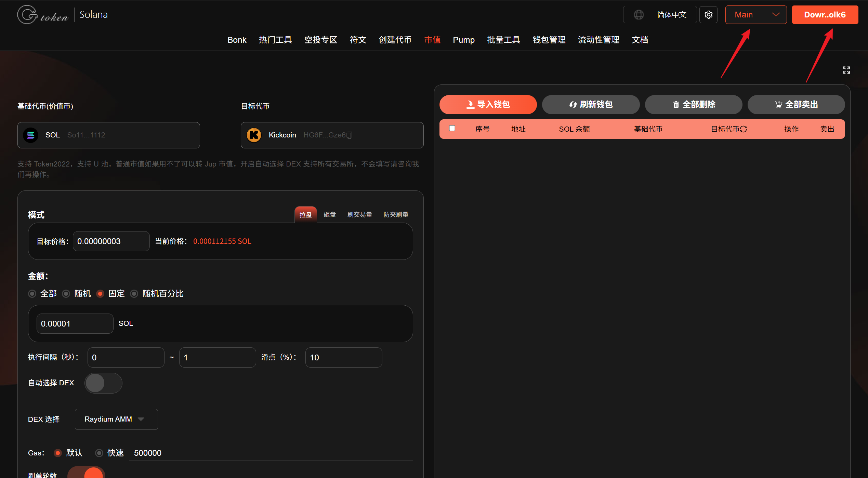This screenshot has height=478, width=868.
Task: Click the SOL token icon
Action: point(31,135)
